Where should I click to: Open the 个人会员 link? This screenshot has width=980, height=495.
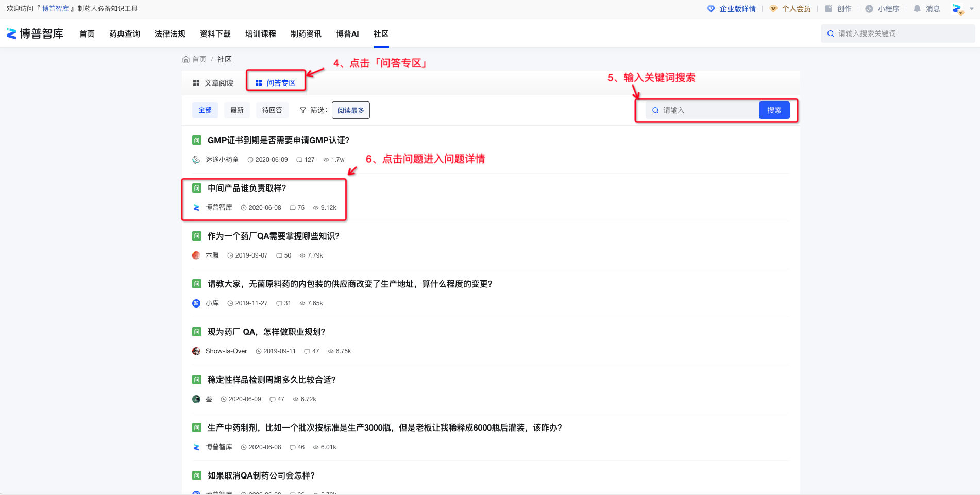[796, 9]
